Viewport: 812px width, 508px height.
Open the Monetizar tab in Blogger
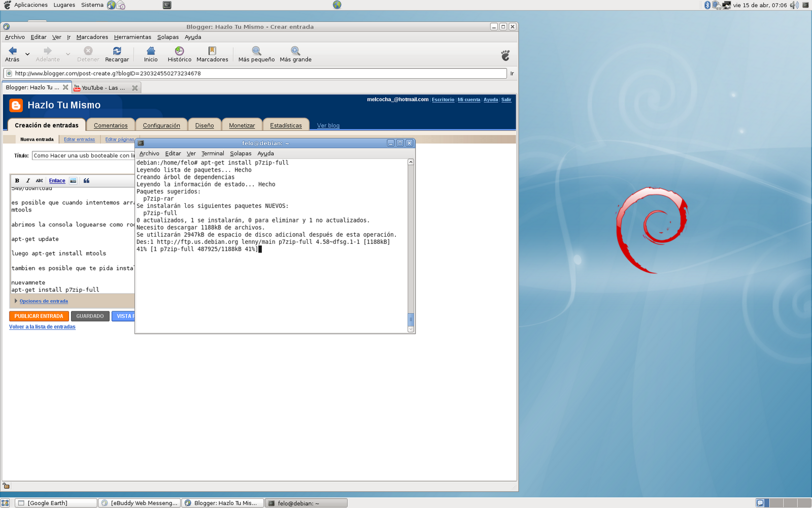pyautogui.click(x=242, y=125)
